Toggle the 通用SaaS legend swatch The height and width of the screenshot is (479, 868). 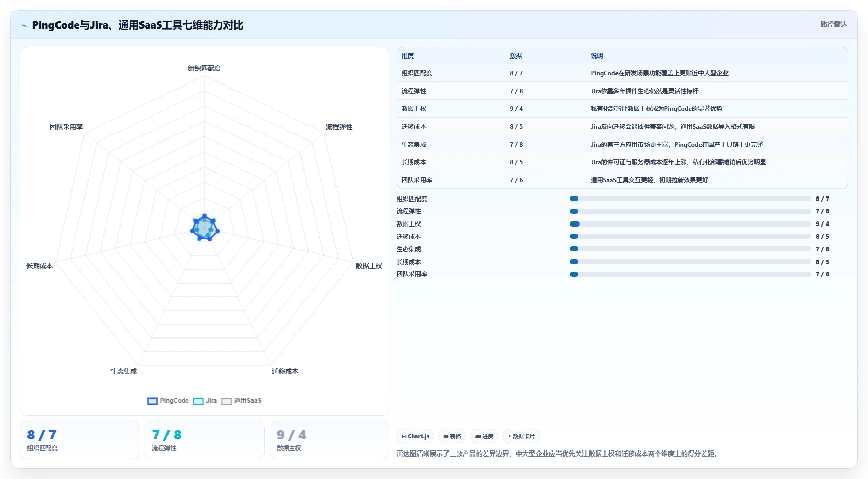[x=227, y=401]
